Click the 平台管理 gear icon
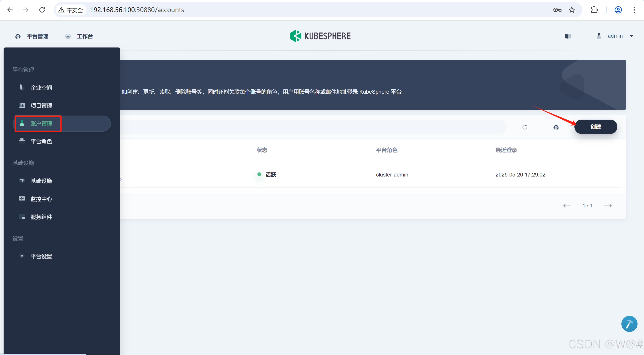The image size is (644, 355). 18,36
